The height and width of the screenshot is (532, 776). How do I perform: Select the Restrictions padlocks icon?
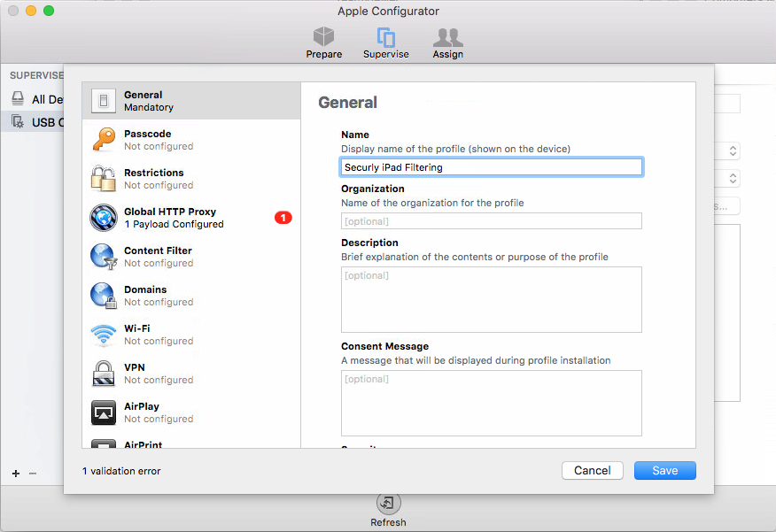point(104,179)
